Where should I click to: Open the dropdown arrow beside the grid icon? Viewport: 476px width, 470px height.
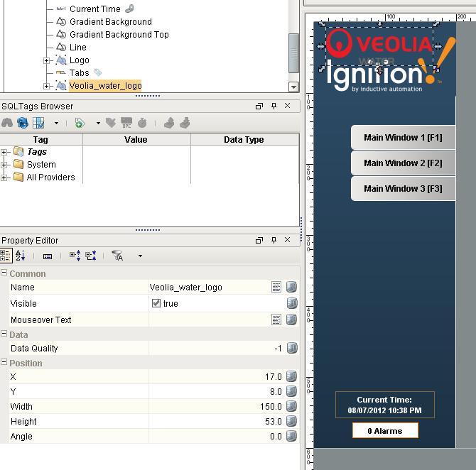tap(56, 124)
